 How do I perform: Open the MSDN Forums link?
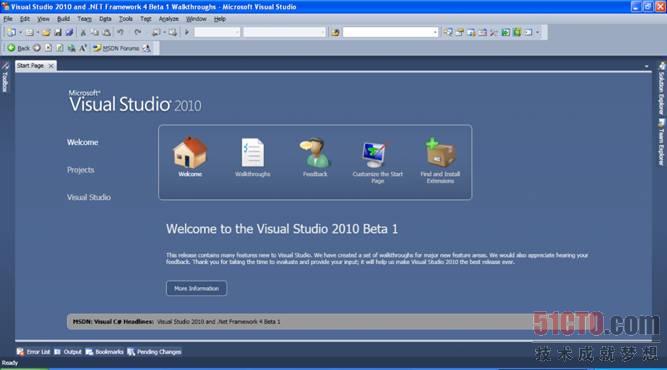pyautogui.click(x=117, y=48)
